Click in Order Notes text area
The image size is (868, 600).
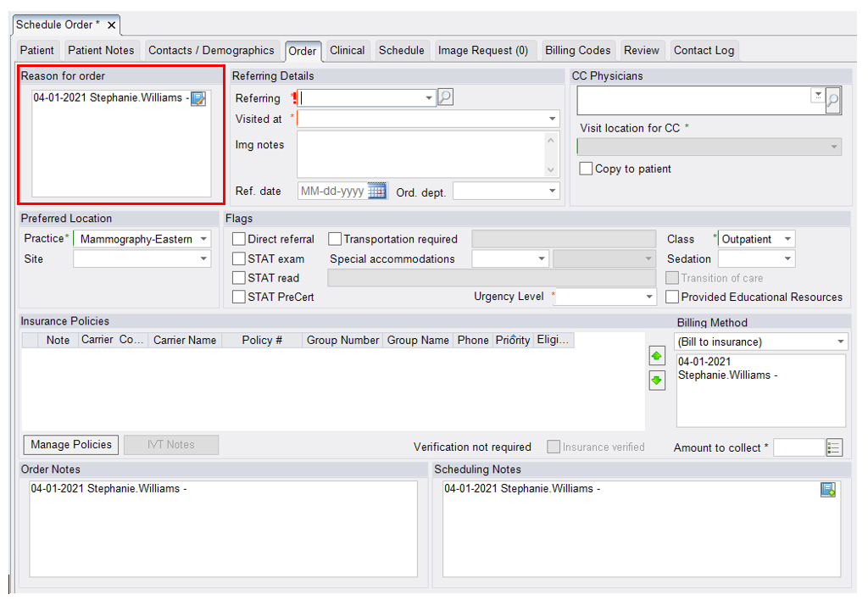point(223,529)
